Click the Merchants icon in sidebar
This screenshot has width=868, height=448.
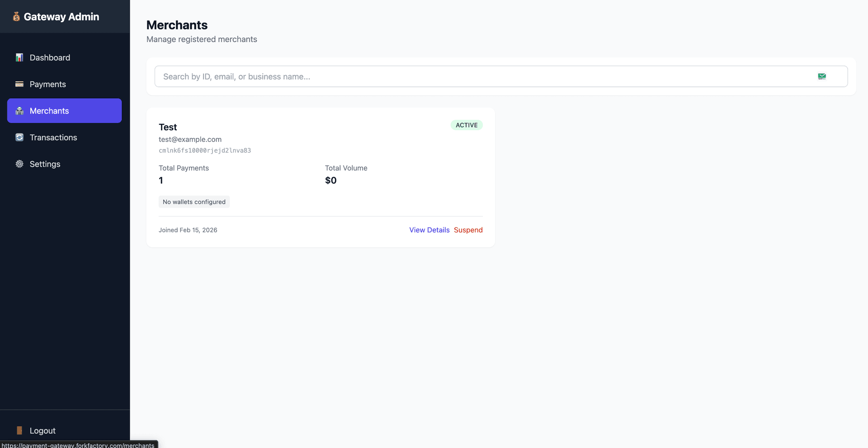tap(19, 111)
